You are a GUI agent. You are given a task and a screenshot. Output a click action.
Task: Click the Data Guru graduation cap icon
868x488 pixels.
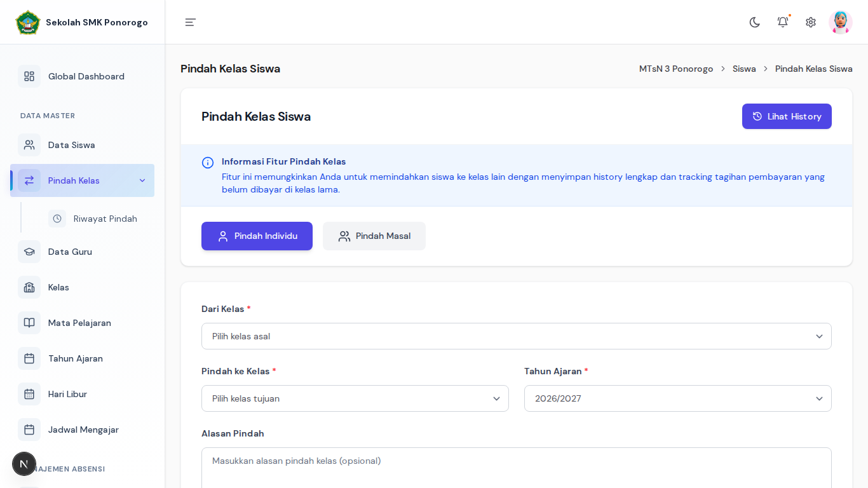pos(29,252)
